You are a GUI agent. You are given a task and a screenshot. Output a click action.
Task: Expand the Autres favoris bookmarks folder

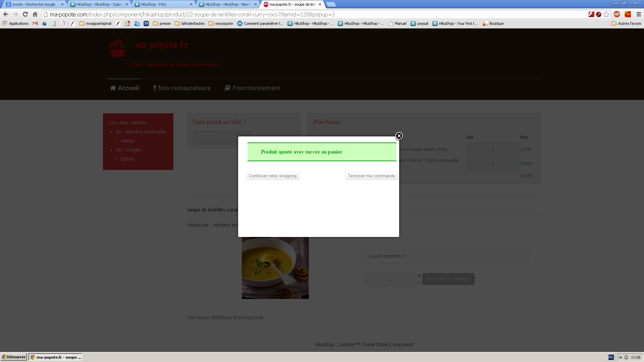click(x=626, y=23)
